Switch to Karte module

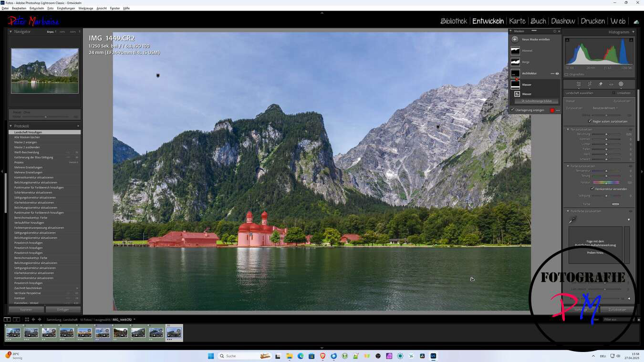[x=517, y=21]
